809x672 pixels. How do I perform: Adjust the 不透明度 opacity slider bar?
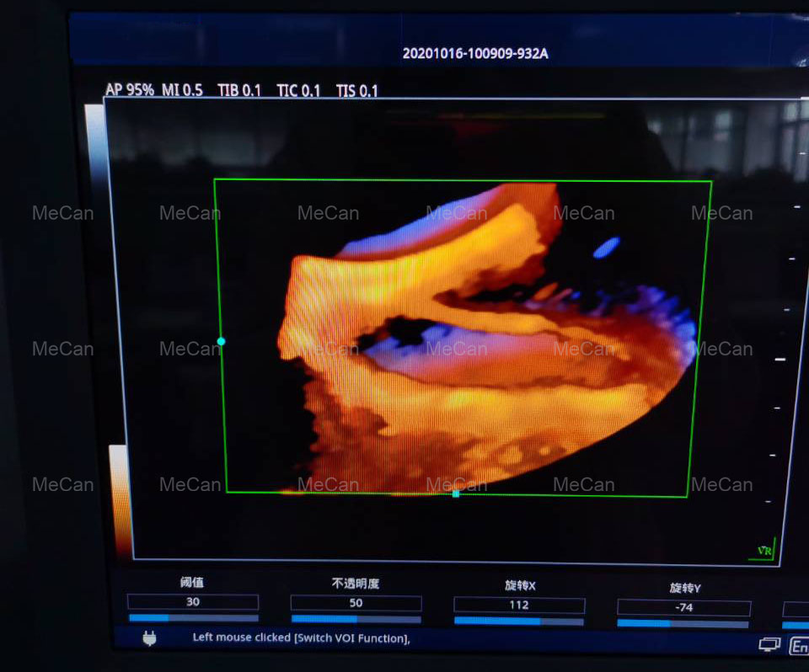click(356, 619)
